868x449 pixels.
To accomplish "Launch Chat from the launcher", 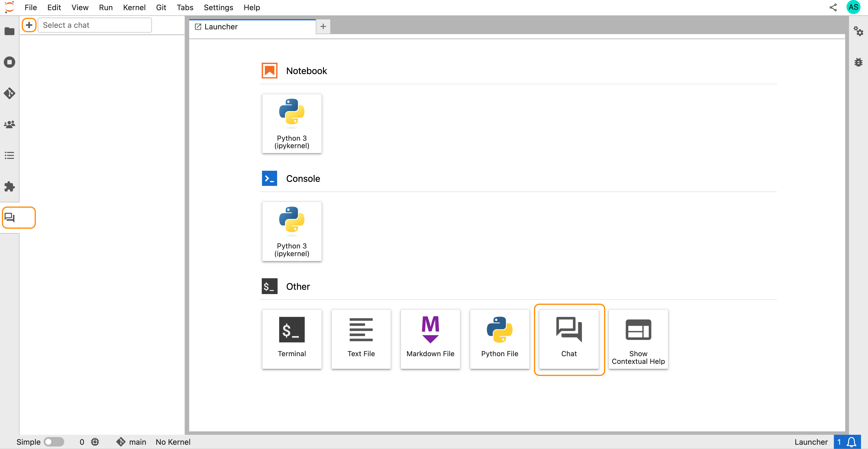I will (569, 339).
